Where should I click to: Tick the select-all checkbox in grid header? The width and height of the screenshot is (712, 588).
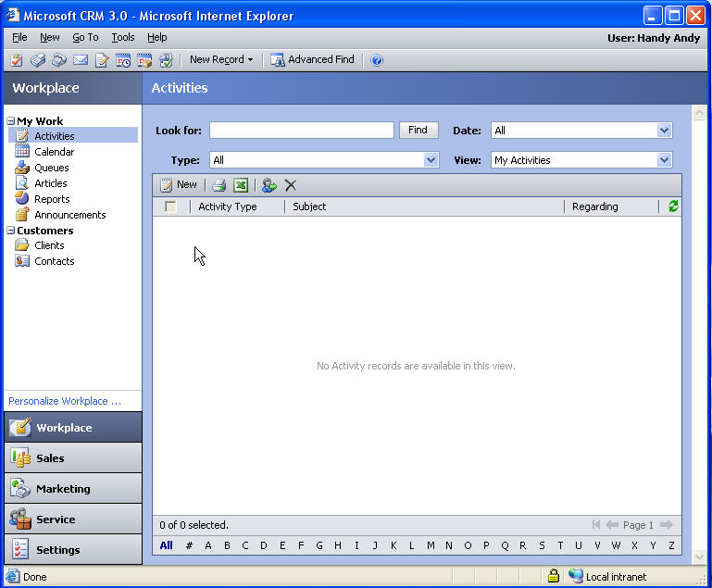(x=170, y=206)
